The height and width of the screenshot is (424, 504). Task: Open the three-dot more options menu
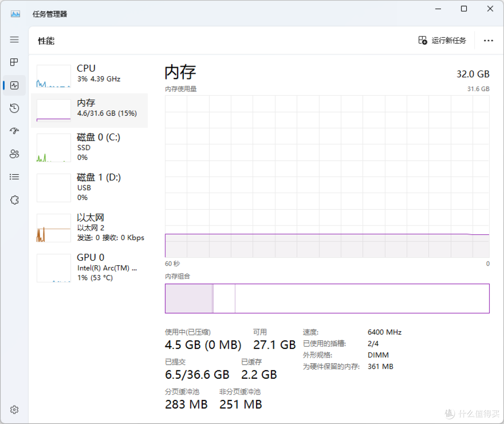488,41
